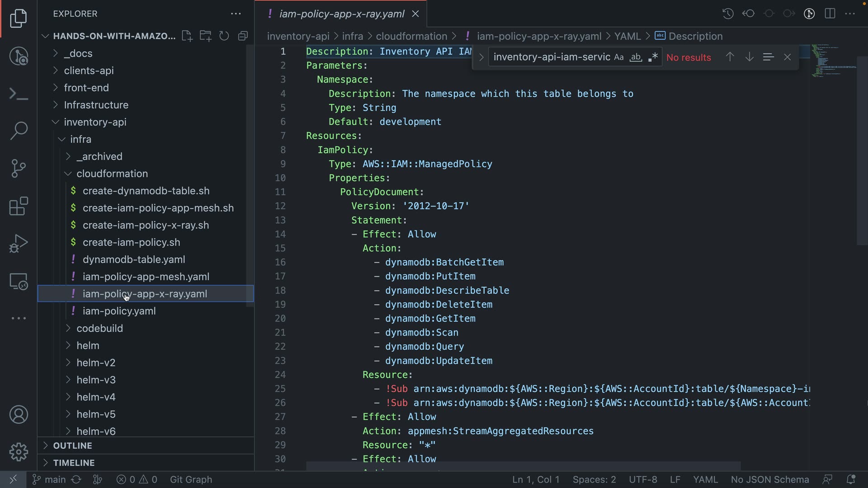Open iam-policy-app-mesh.yaml from the file tree

(x=146, y=277)
